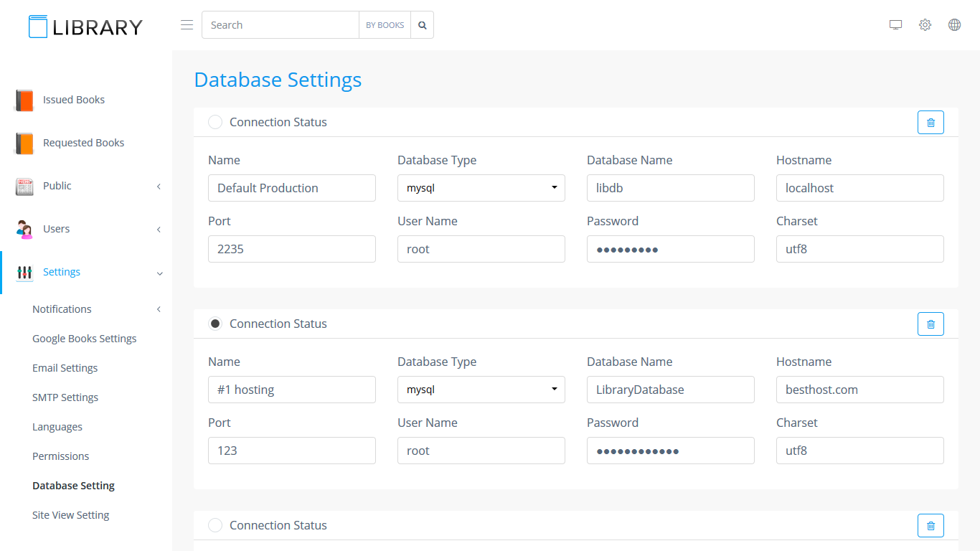Open the monitor display icon

click(895, 25)
